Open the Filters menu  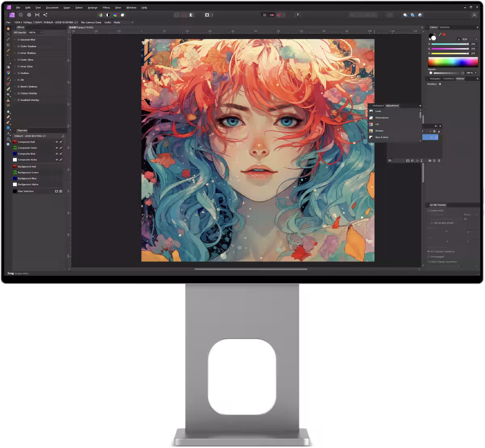point(106,8)
